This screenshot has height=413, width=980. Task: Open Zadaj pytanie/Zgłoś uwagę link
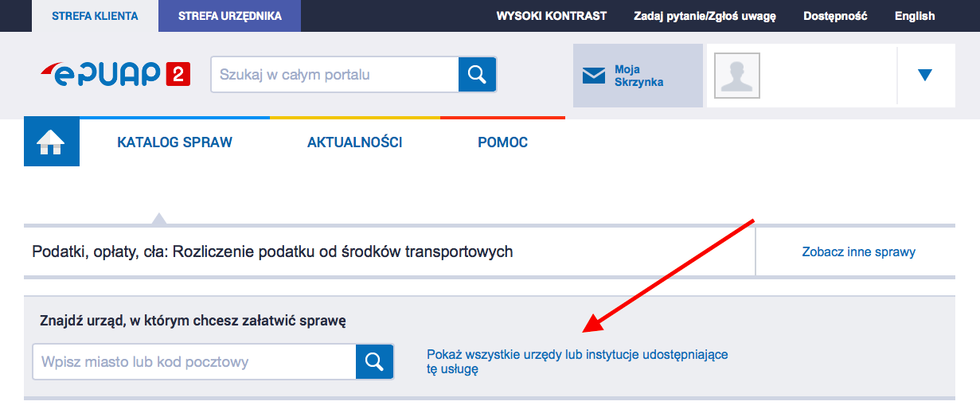(705, 16)
